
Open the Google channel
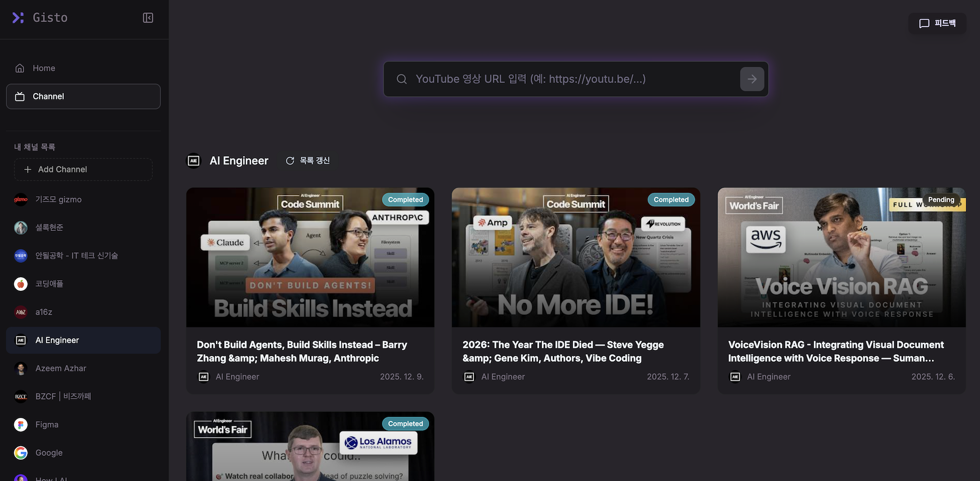point(83,453)
